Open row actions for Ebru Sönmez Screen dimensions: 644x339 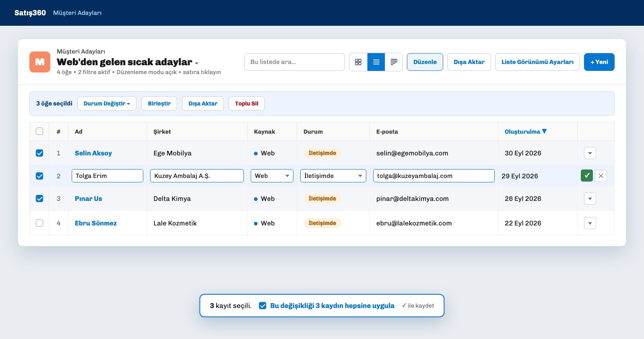(x=590, y=223)
